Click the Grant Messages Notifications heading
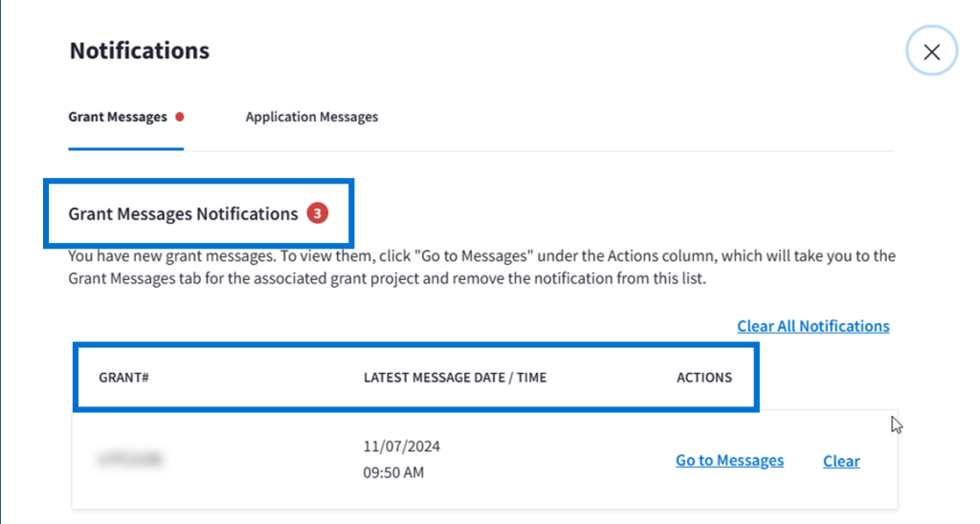Image resolution: width=980 pixels, height=524 pixels. tap(183, 213)
